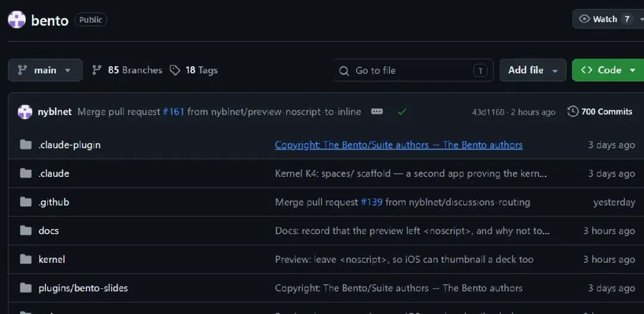This screenshot has height=314, width=644.
Task: Open the green Code dropdown button
Action: (609, 70)
